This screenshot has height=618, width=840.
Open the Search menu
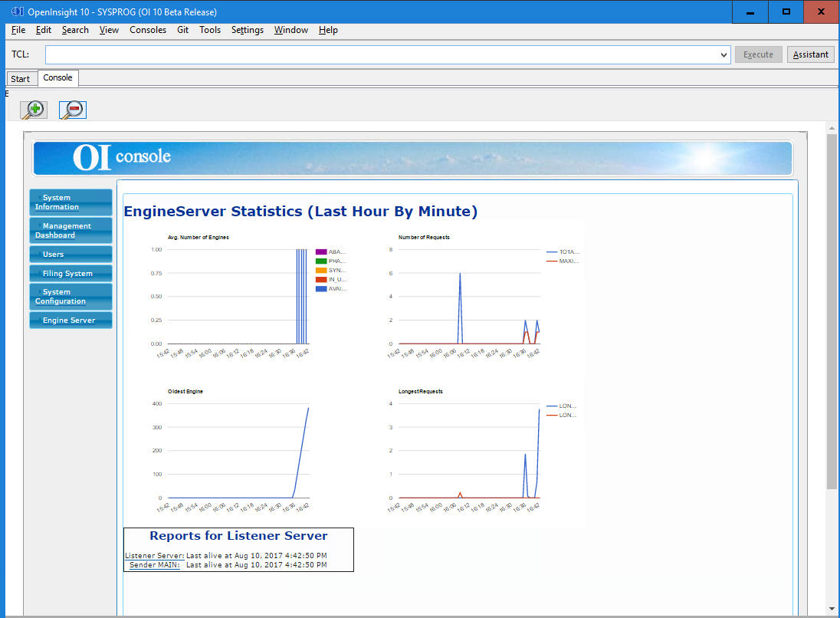click(75, 30)
